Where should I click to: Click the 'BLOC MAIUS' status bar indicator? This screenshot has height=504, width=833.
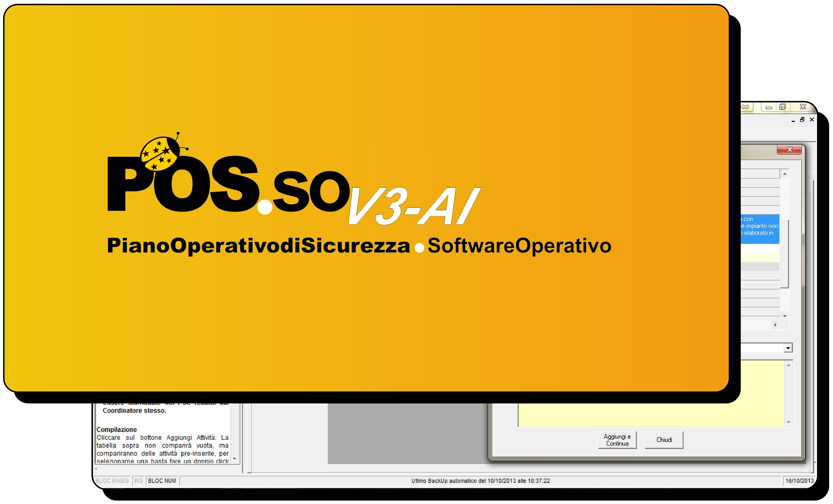click(x=112, y=481)
